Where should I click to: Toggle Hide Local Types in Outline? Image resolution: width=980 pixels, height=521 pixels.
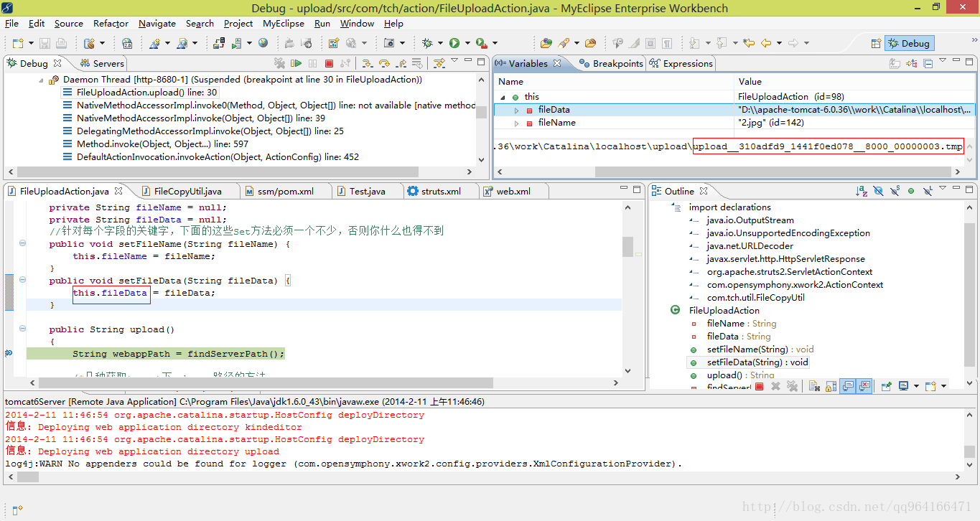tap(928, 191)
